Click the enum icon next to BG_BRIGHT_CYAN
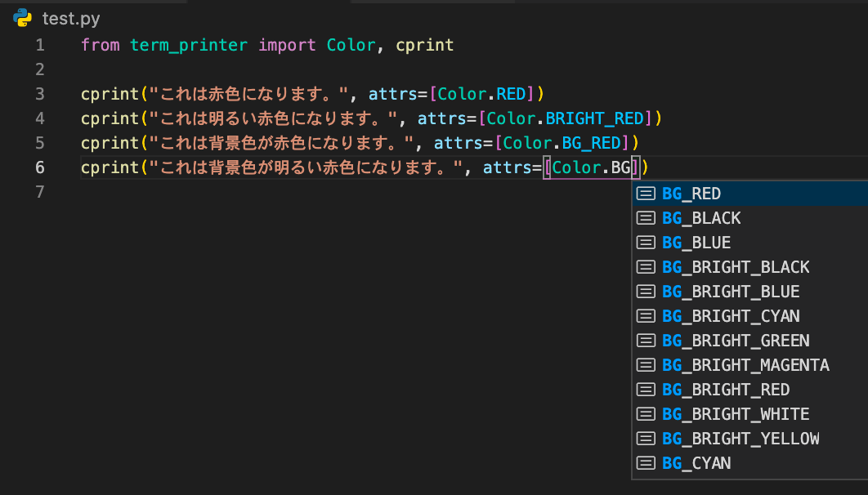 point(646,316)
